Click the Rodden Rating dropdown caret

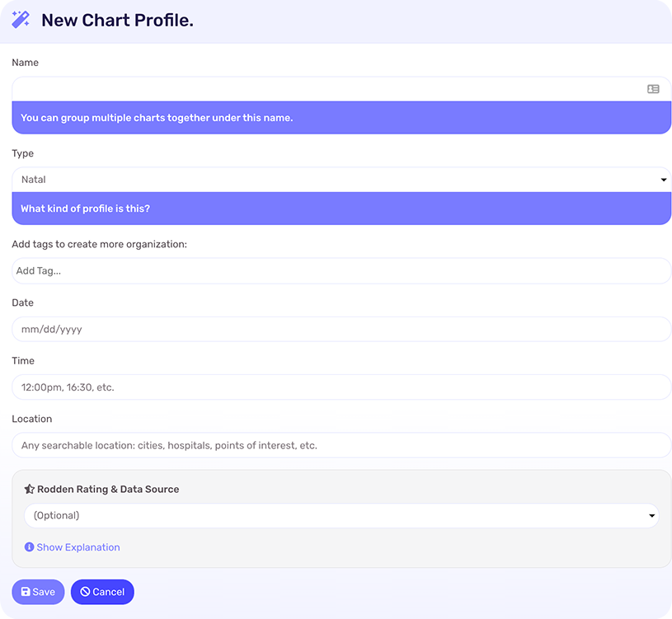[x=651, y=516]
